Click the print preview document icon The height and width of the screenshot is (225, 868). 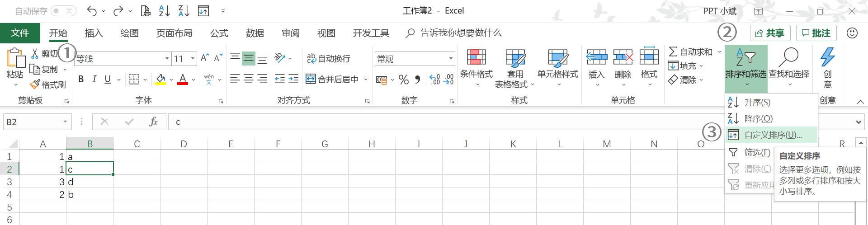(x=146, y=11)
